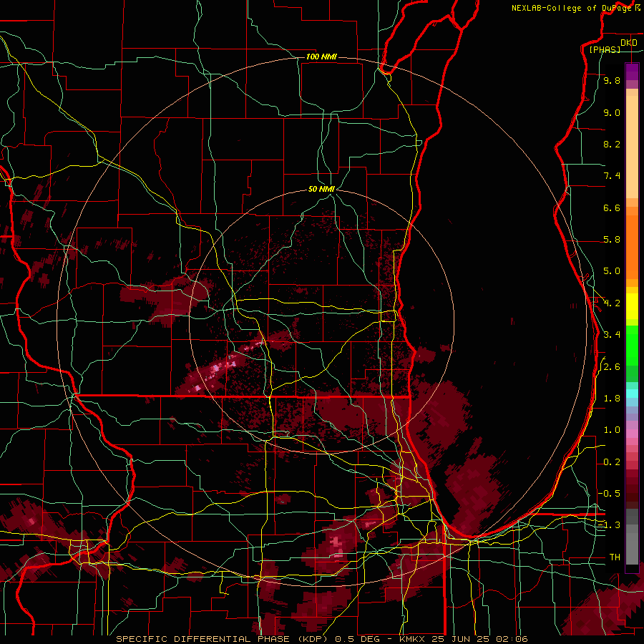Click the 9.0 value on the color scale
Image resolution: width=644 pixels, height=644 pixels.
612,112
